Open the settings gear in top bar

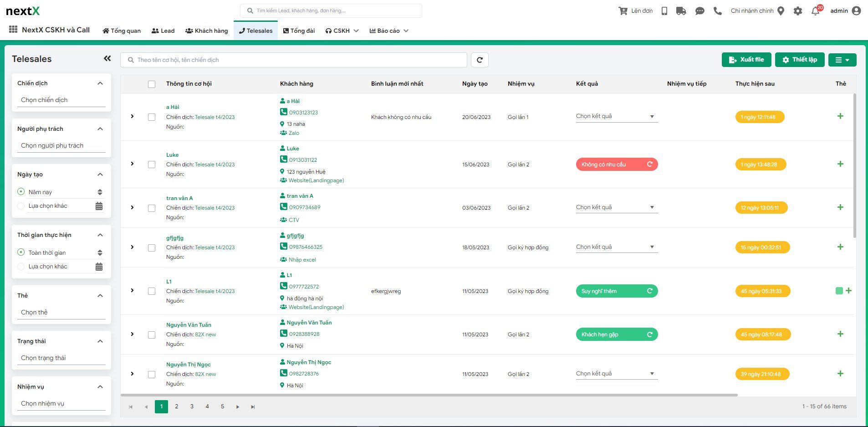798,11
